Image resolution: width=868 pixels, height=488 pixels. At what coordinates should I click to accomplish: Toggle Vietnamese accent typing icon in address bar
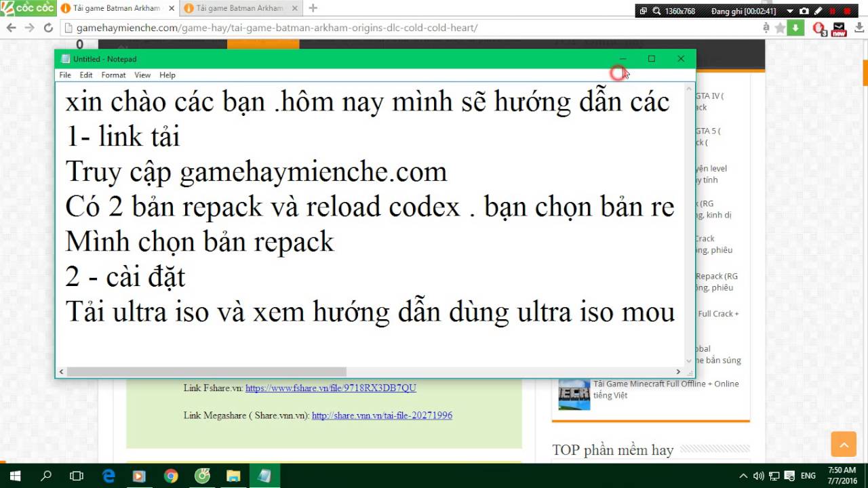pos(766,28)
